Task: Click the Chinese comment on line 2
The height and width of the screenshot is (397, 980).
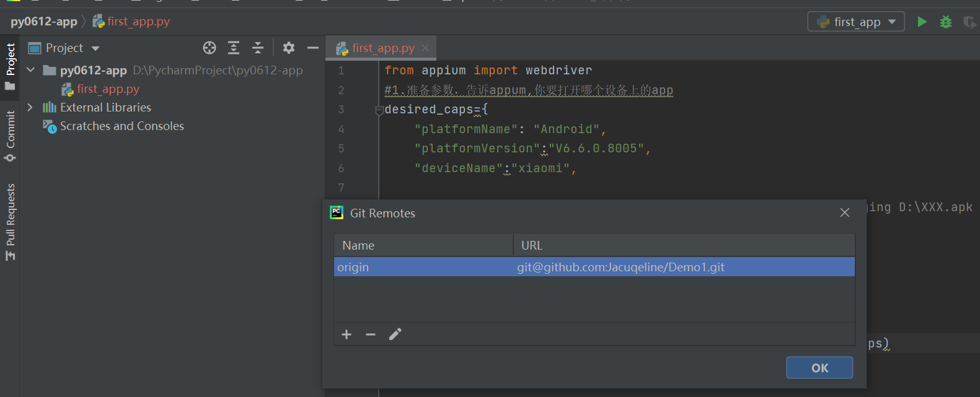Action: coord(529,90)
